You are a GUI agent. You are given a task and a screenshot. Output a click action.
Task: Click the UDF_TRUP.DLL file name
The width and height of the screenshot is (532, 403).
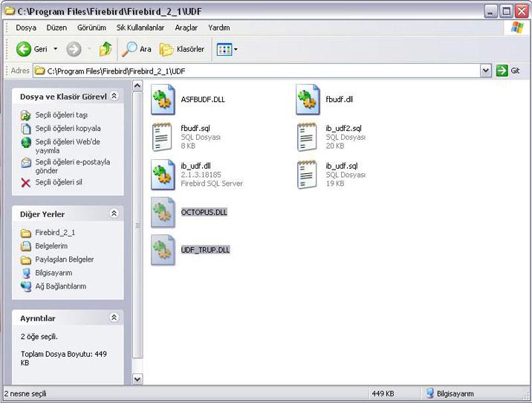(x=205, y=250)
